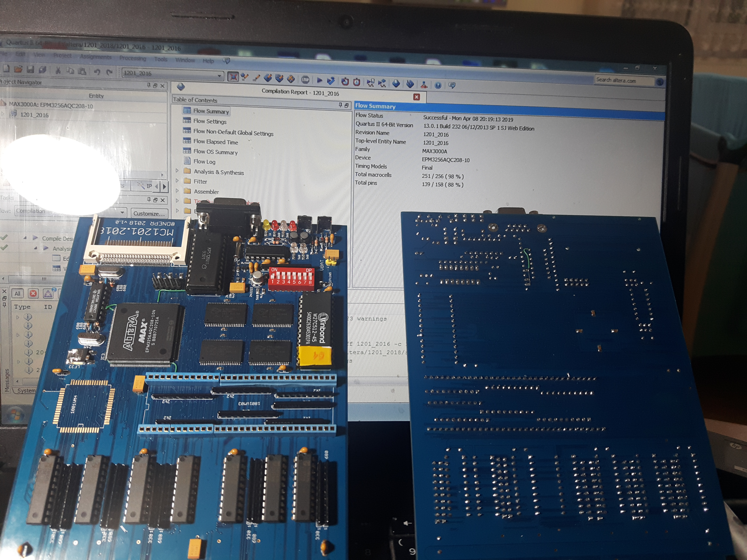This screenshot has width=747, height=560.
Task: Expand the Fitter report folder
Action: 177,181
